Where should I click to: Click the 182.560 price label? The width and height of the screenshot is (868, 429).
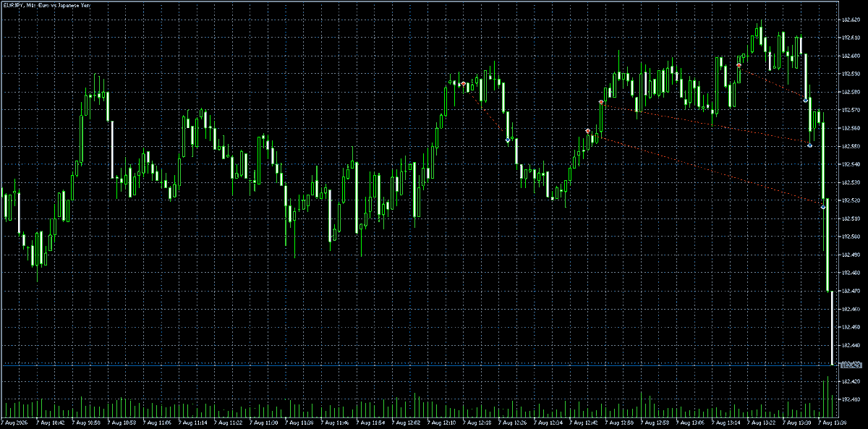click(x=850, y=128)
